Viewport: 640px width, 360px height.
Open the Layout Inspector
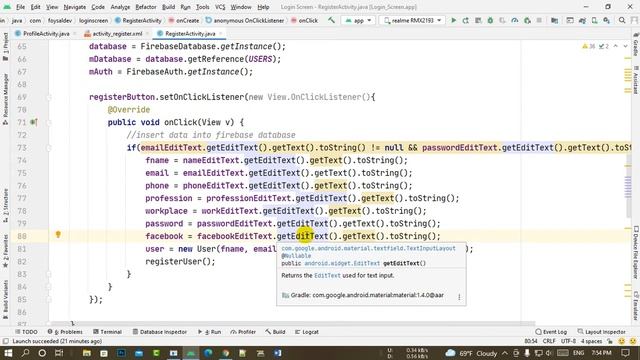602,332
